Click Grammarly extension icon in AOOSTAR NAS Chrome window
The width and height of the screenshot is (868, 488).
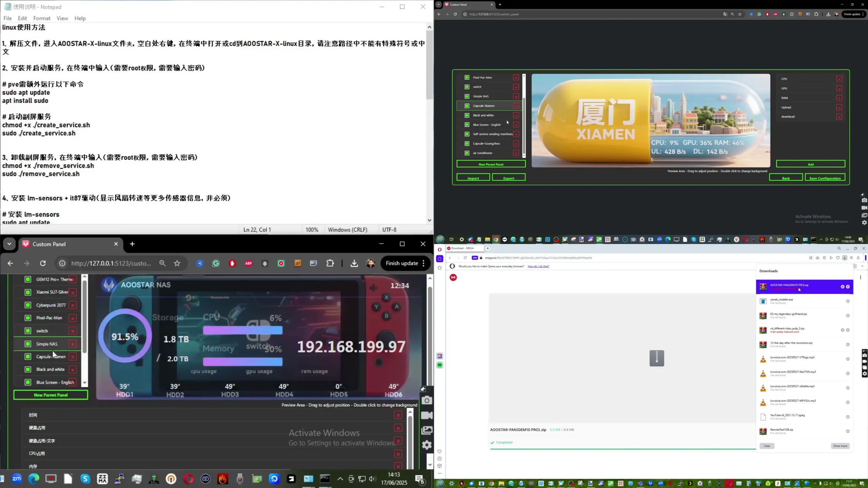tap(216, 264)
